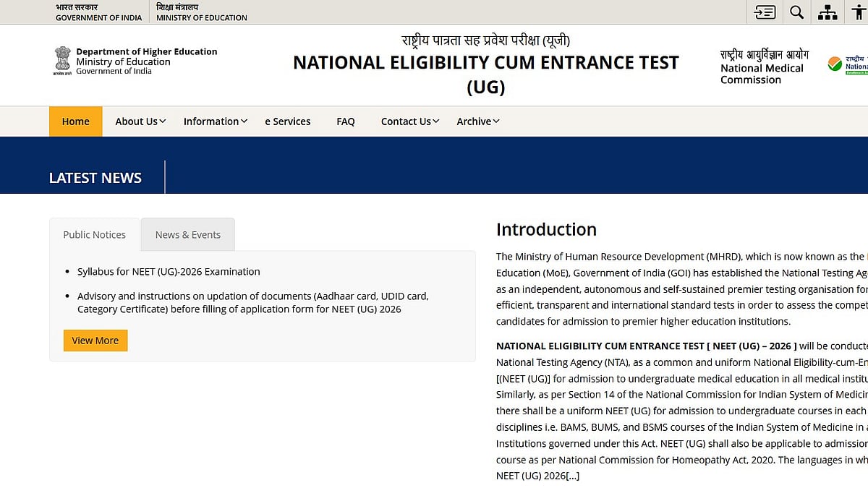Image resolution: width=868 pixels, height=488 pixels.
Task: Click the View More button
Action: tap(95, 340)
